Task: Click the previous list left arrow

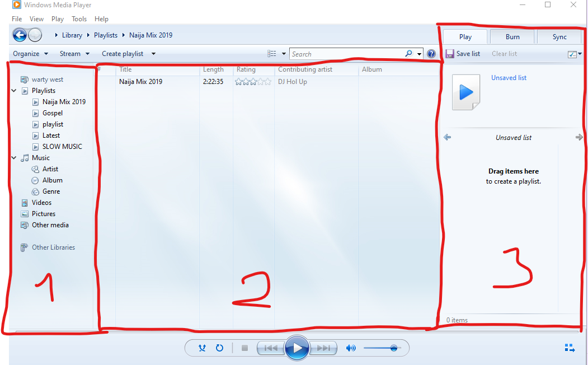Action: click(447, 137)
